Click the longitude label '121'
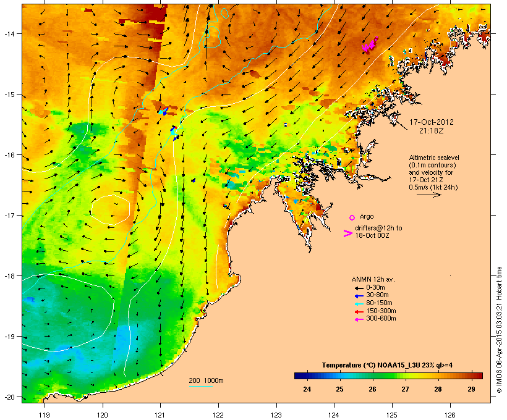 pos(160,415)
